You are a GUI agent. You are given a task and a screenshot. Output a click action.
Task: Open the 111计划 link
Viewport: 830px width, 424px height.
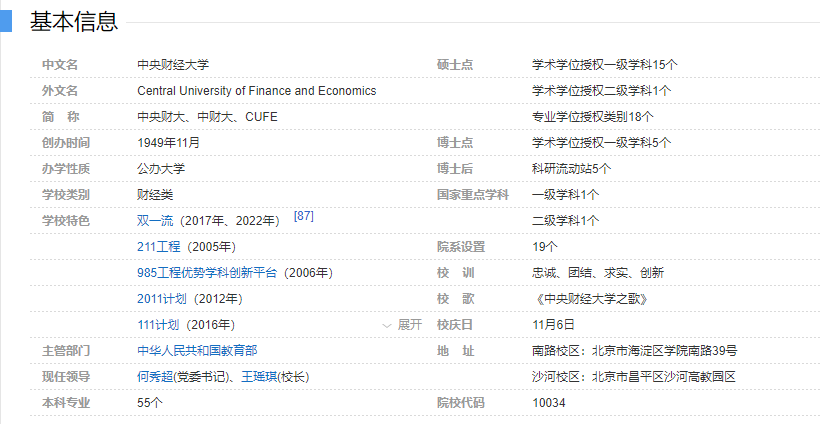[158, 325]
